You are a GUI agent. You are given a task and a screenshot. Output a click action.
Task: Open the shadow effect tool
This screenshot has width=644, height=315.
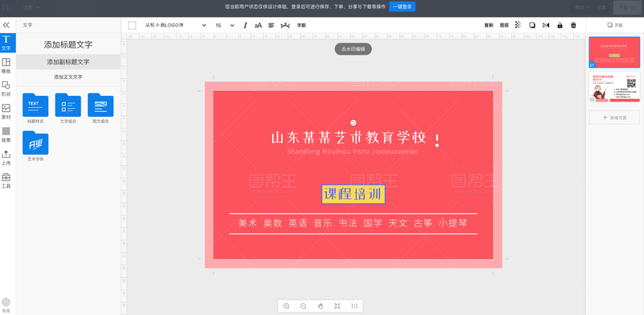(532, 25)
